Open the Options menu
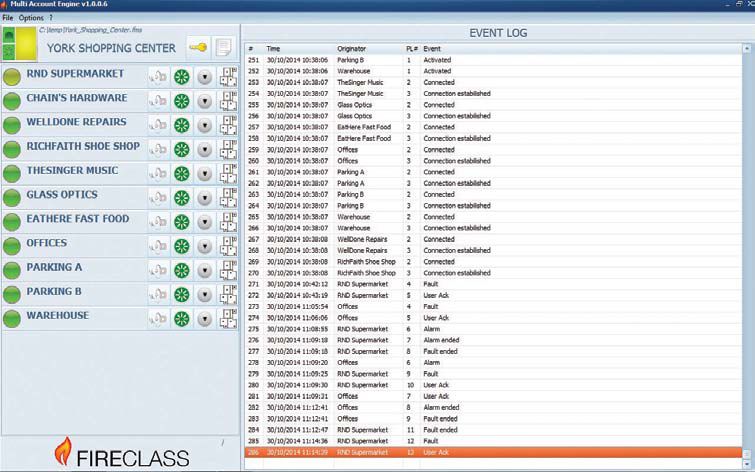755x472 pixels. tap(31, 18)
